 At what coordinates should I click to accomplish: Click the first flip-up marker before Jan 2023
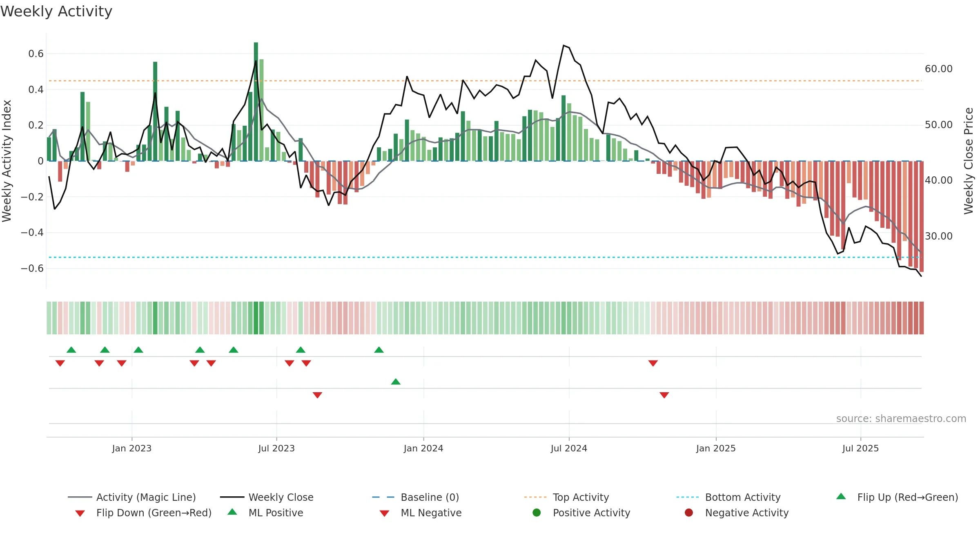coord(71,350)
